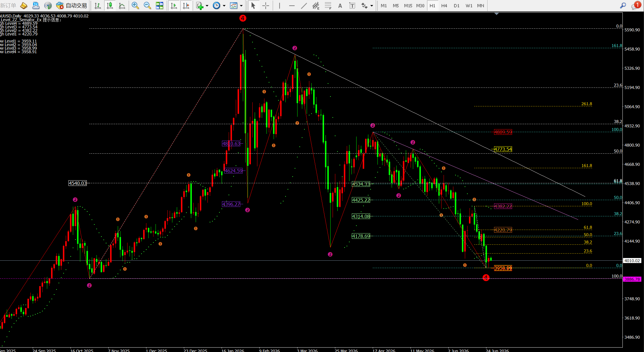
Task: Click the Templates chart icon
Action: pyautogui.click(x=234, y=5)
